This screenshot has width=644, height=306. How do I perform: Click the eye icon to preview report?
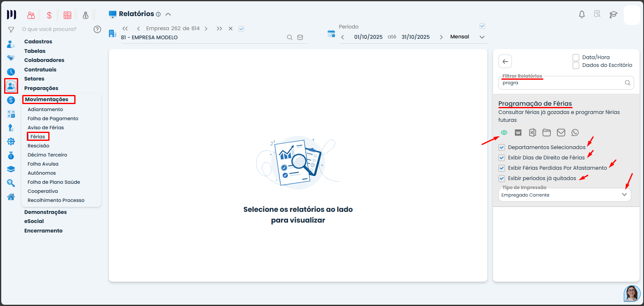504,133
